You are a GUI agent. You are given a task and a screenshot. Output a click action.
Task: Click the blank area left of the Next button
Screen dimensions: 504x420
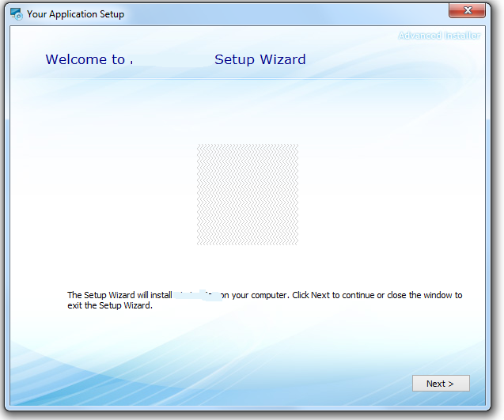click(316, 384)
